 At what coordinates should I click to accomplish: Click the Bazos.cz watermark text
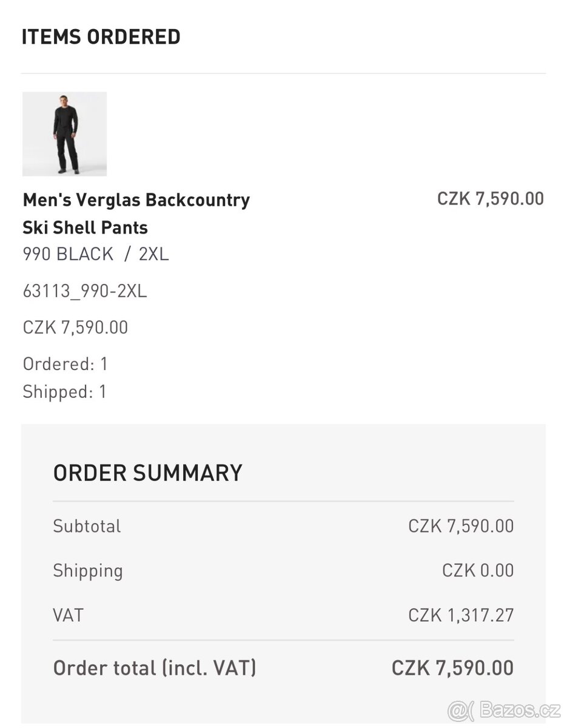pos(518,709)
